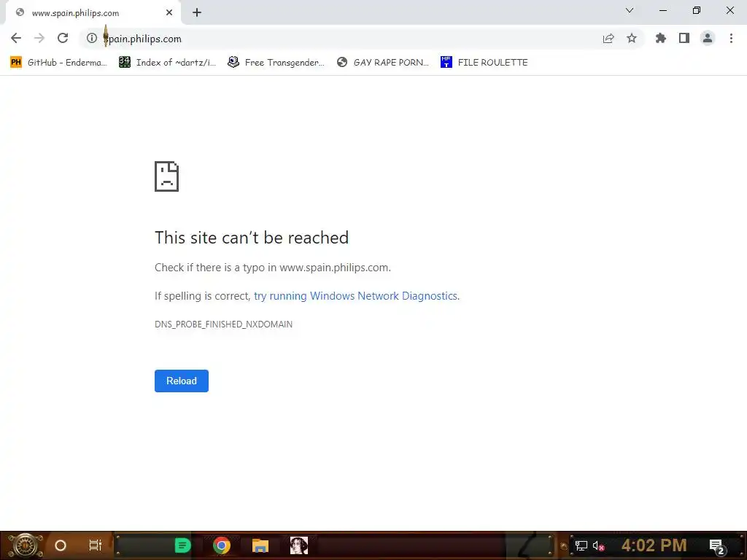The width and height of the screenshot is (747, 560).
Task: Open the Chrome three-dot menu
Action: pyautogui.click(x=731, y=38)
